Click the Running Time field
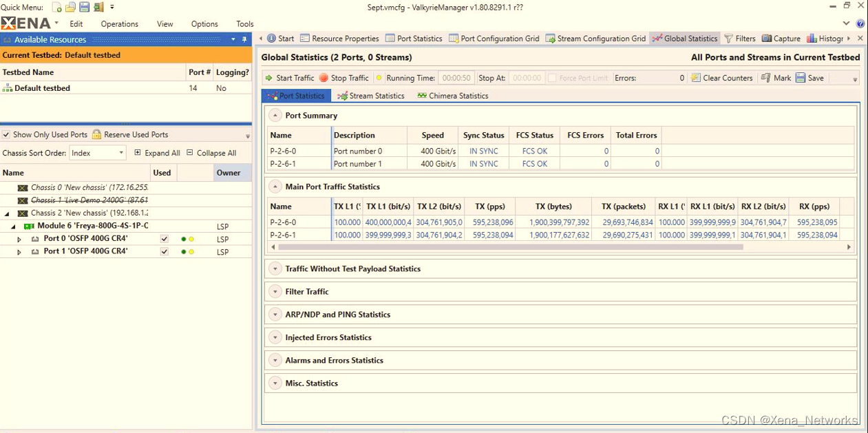Screen dimensions: 868x433 pyautogui.click(x=456, y=78)
